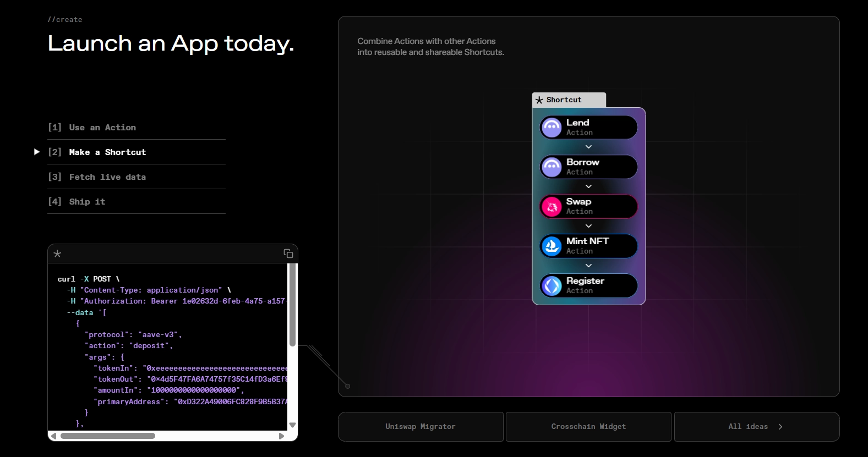Click the Borrow action Aave icon
The image size is (868, 457).
pos(552,167)
